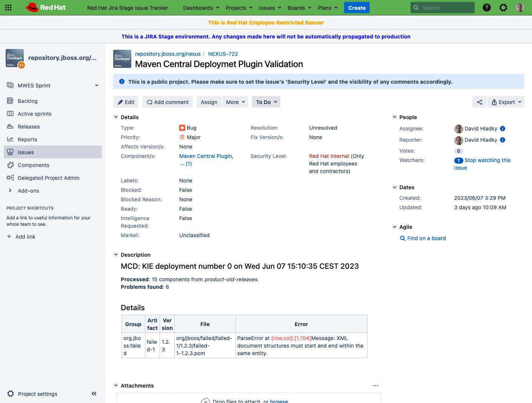This screenshot has width=532, height=403.
Task: Click in the Search field
Action: click(442, 8)
